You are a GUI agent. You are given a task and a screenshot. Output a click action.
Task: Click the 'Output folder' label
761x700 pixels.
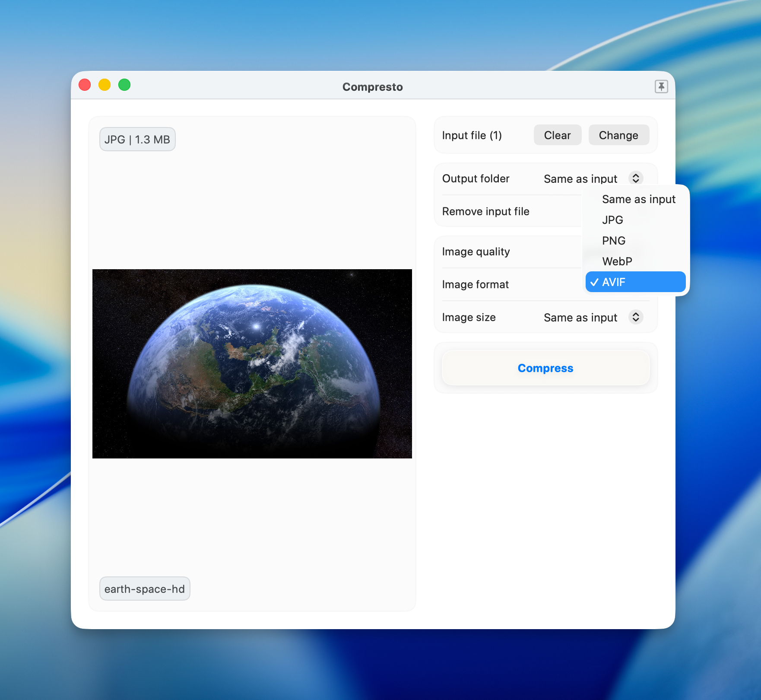[x=476, y=178]
